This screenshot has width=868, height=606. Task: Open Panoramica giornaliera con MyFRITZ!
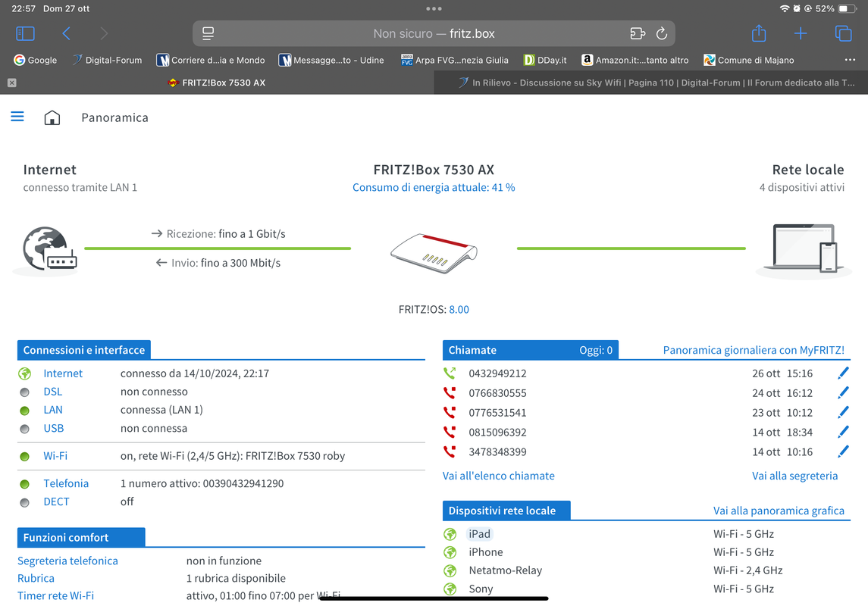[x=754, y=350]
